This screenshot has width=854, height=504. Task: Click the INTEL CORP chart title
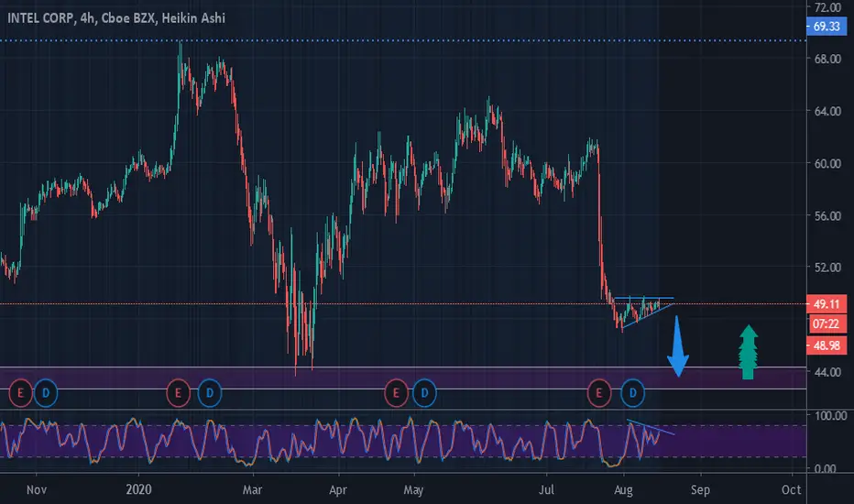(115, 18)
